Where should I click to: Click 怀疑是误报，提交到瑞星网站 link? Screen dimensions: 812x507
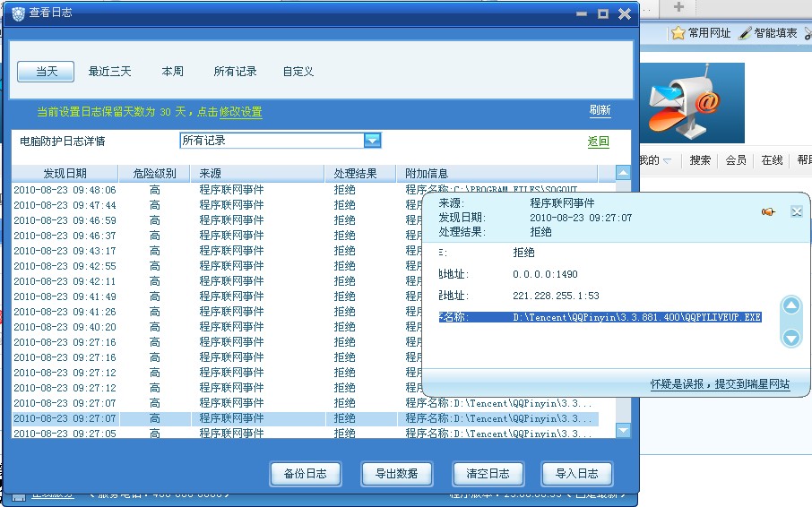tap(720, 384)
